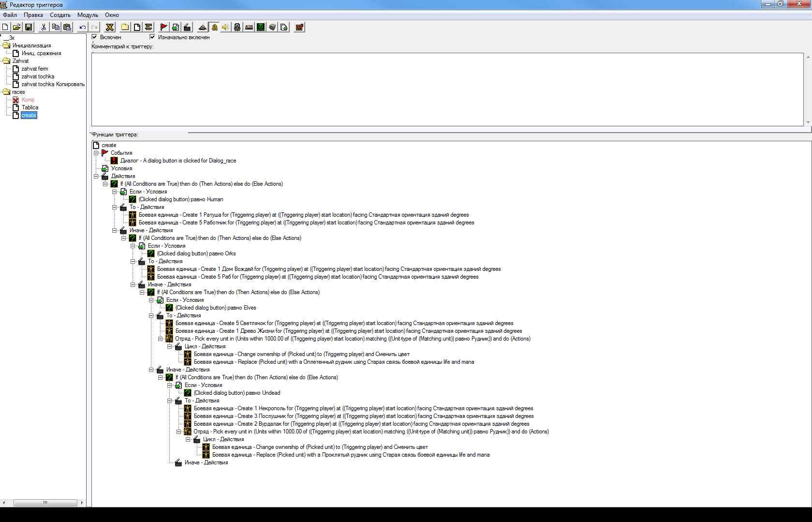Viewport: 812px width, 522px height.
Task: Select the Replace with Проклятый рудник action
Action: coord(351,455)
